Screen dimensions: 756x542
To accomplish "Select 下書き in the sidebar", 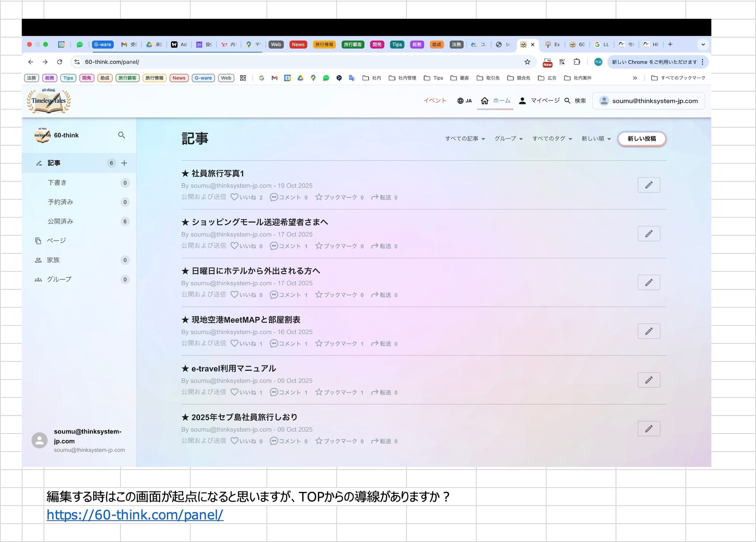I will point(57,183).
